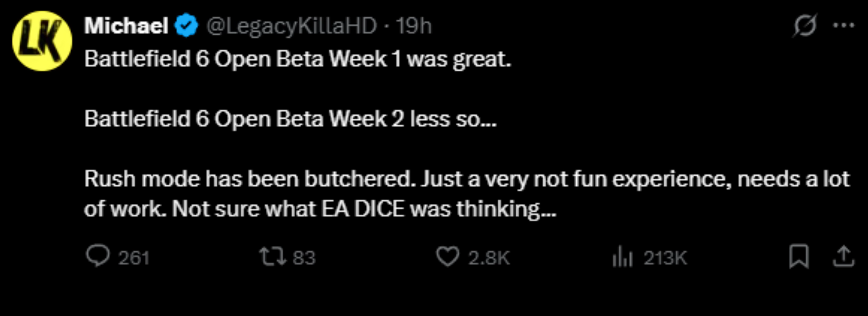Click the 2.8K likes count
The width and height of the screenshot is (868, 316).
(488, 258)
